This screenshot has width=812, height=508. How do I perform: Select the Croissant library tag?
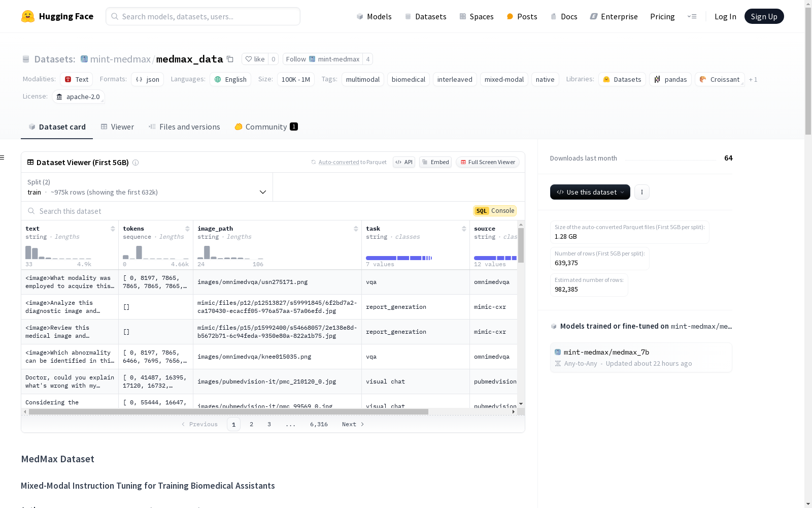(x=720, y=79)
